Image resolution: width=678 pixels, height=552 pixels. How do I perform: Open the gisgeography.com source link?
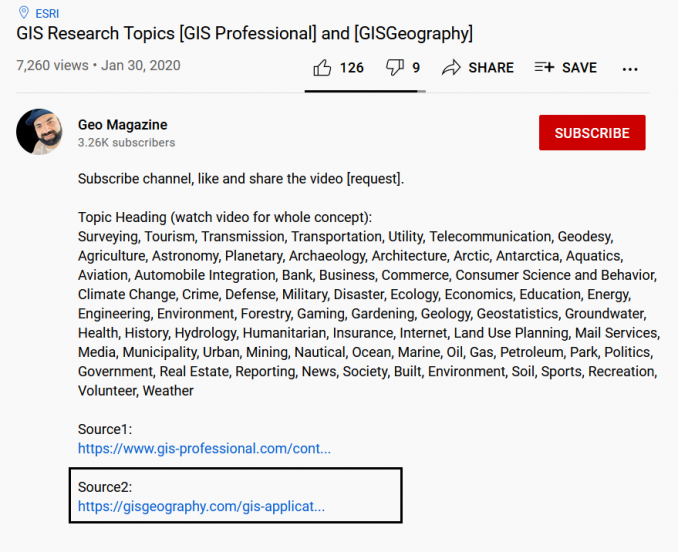pos(201,506)
